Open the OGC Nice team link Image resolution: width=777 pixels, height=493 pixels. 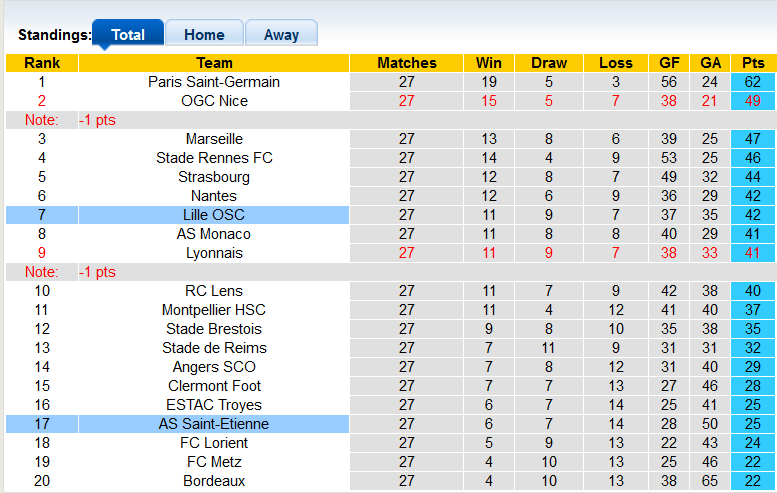(x=214, y=101)
